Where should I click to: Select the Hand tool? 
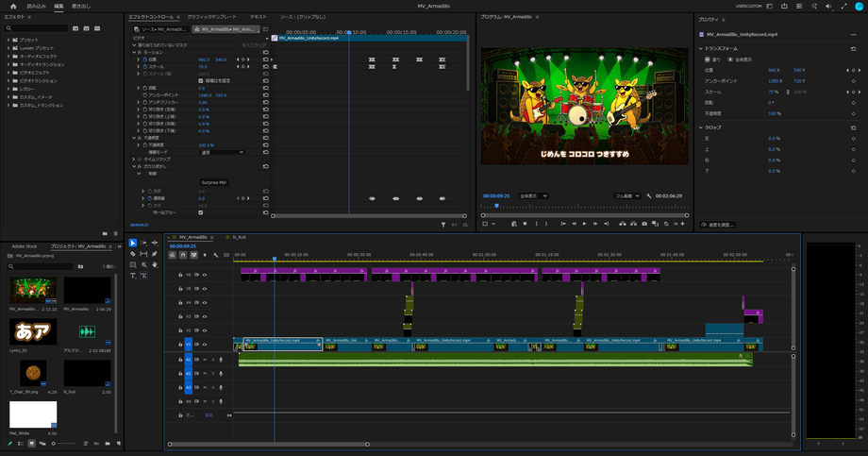point(155,265)
